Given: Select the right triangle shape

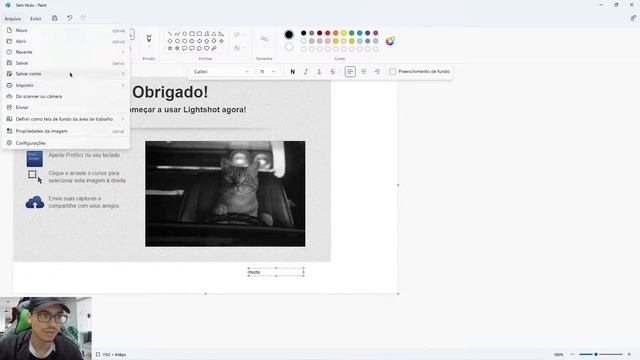Looking at the screenshot, I should (x=221, y=34).
